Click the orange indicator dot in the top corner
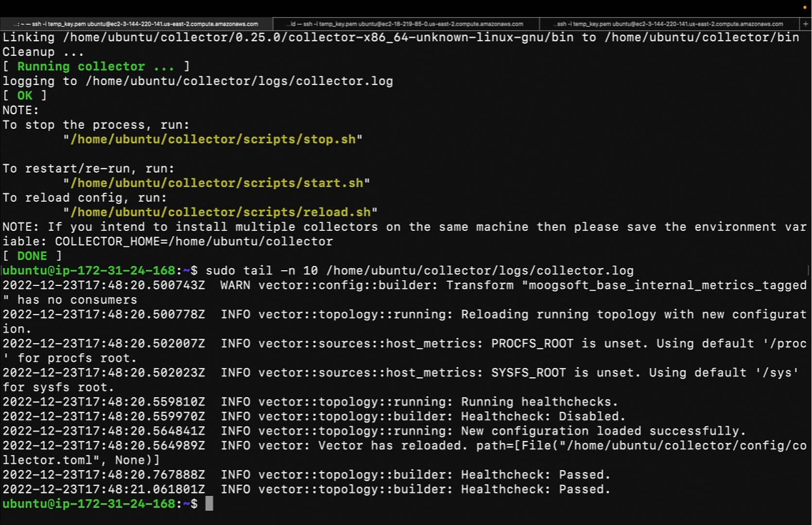Image resolution: width=812 pixels, height=525 pixels. coord(805,8)
